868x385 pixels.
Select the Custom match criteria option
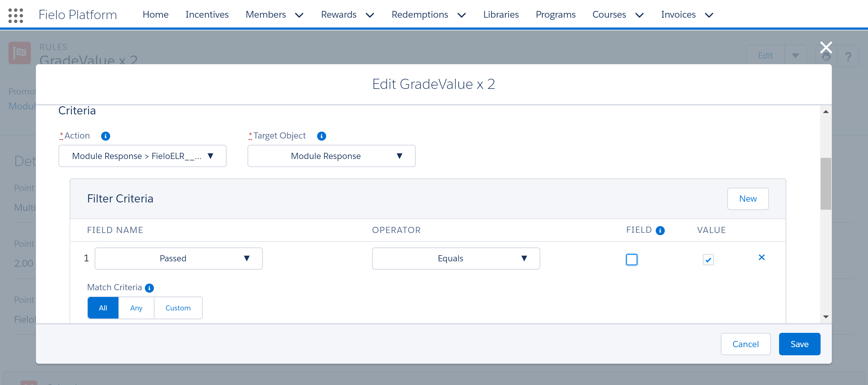pos(178,308)
